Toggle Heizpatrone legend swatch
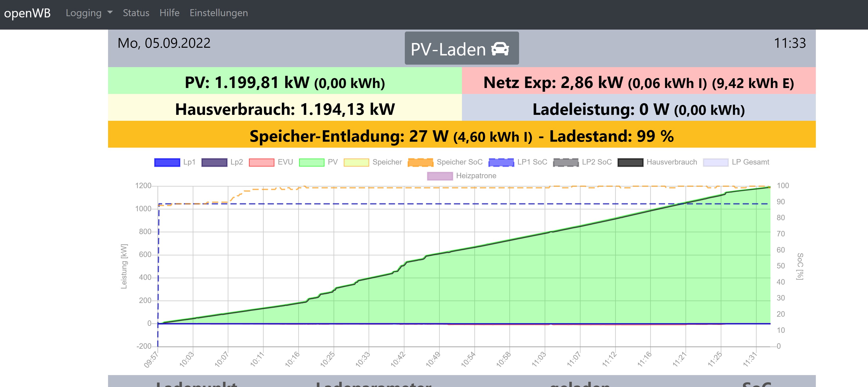868x387 pixels. (440, 176)
